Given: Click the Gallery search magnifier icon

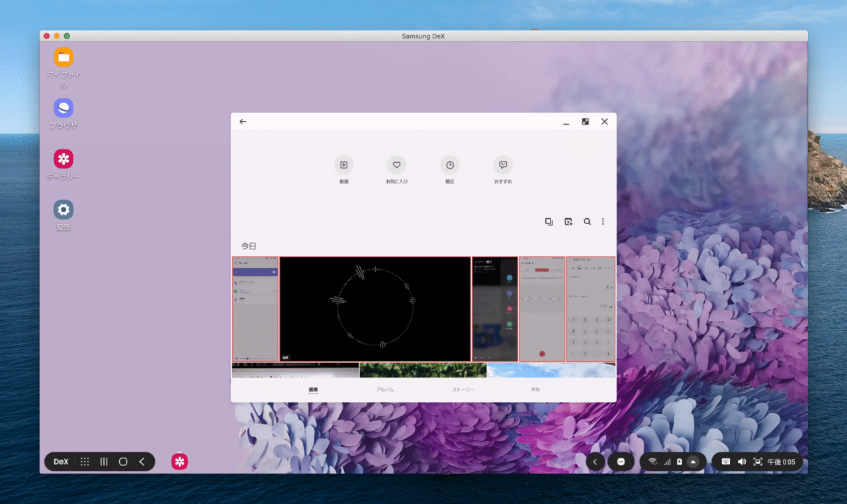Looking at the screenshot, I should pyautogui.click(x=587, y=222).
